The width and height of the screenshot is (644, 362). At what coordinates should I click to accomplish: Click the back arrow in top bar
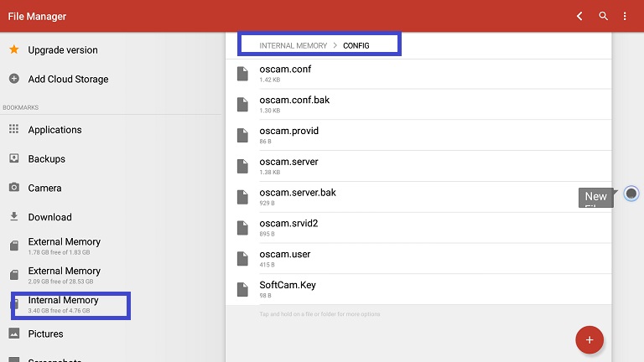pyautogui.click(x=579, y=16)
